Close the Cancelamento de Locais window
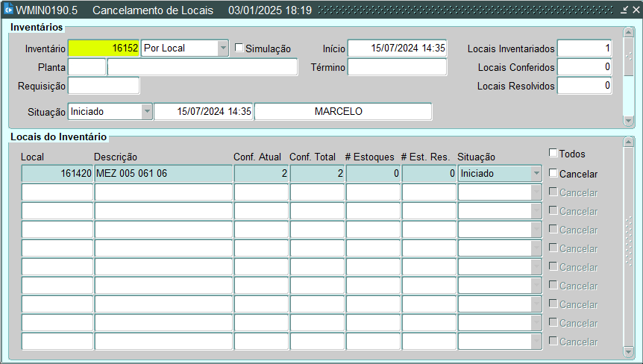 [636, 10]
